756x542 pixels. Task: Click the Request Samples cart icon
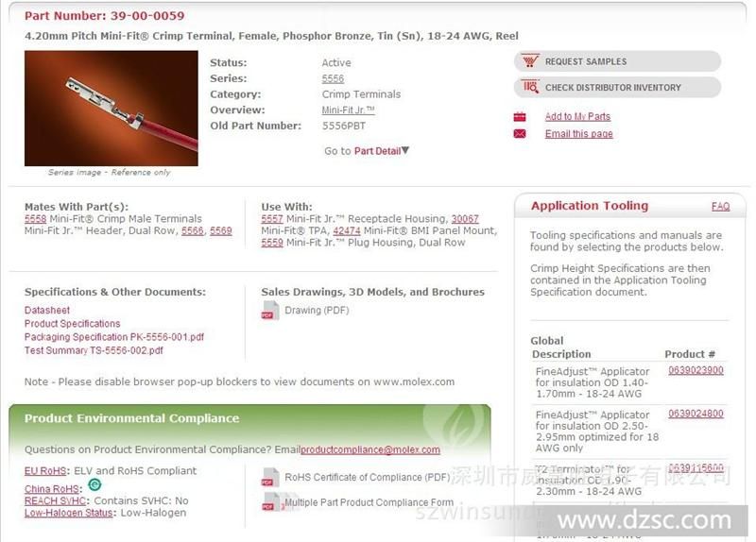pyautogui.click(x=530, y=61)
